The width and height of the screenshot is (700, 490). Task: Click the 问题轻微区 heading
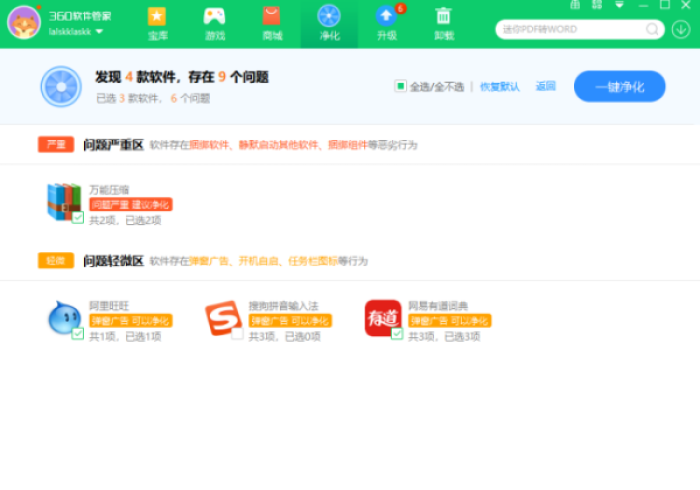point(113,261)
